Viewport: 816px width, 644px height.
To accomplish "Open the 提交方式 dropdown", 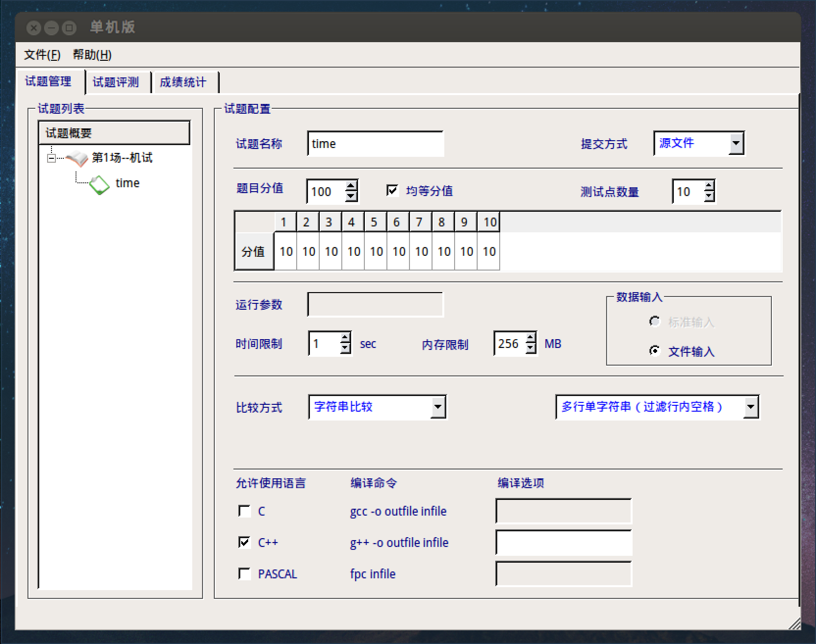I will coord(736,144).
